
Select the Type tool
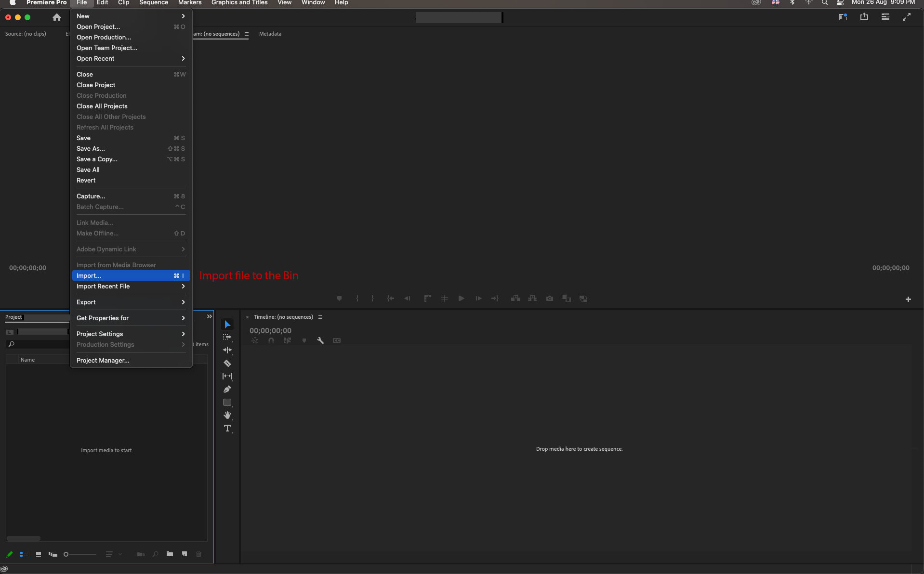click(x=227, y=428)
